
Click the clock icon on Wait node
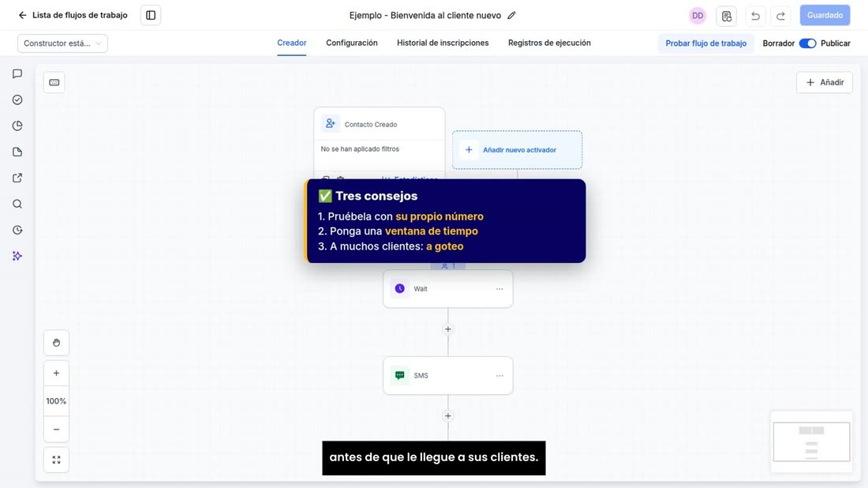[400, 288]
